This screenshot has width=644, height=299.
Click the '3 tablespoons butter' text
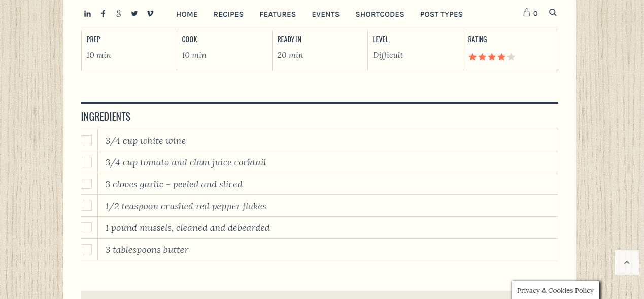click(x=147, y=250)
